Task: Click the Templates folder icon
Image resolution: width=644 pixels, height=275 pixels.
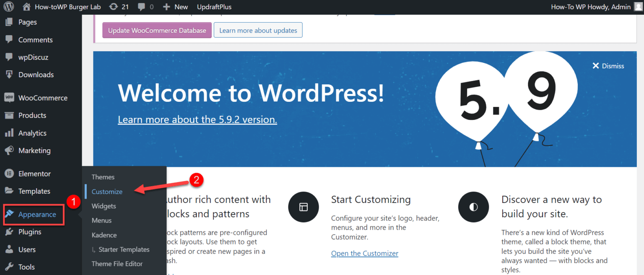Action: pos(9,191)
